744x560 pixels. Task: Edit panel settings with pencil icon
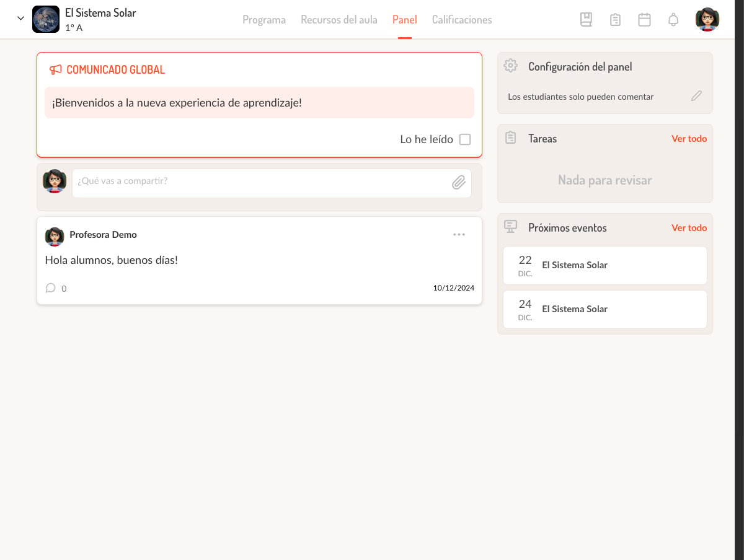click(697, 96)
